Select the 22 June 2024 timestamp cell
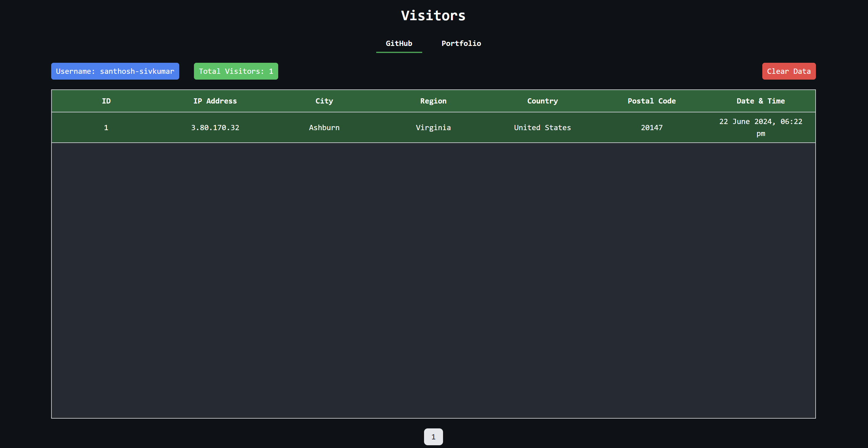868x448 pixels. 761,128
